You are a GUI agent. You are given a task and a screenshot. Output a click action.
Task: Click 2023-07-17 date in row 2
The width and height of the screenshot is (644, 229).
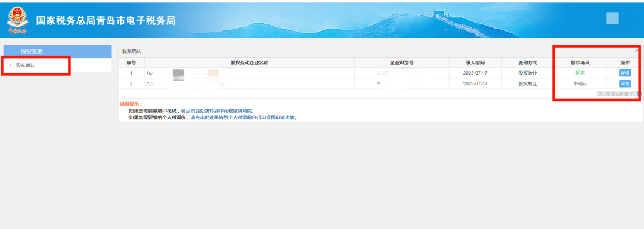point(475,83)
